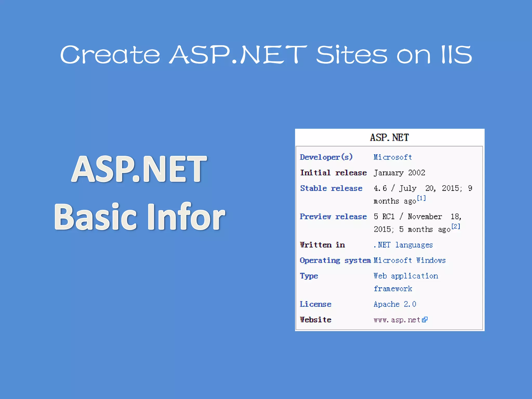532x399 pixels.
Task: Open the Type label link
Action: tap(309, 276)
